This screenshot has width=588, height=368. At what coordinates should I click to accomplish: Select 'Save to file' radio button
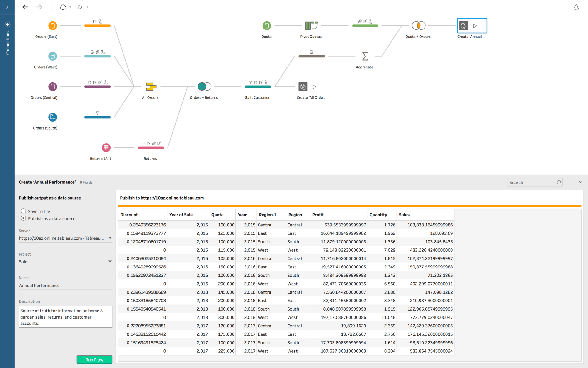[23, 212]
